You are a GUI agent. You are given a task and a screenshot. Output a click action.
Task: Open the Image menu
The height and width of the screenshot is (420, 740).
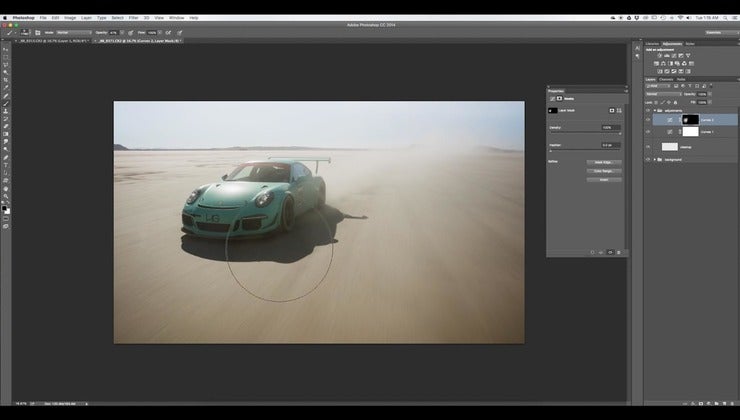click(x=70, y=18)
